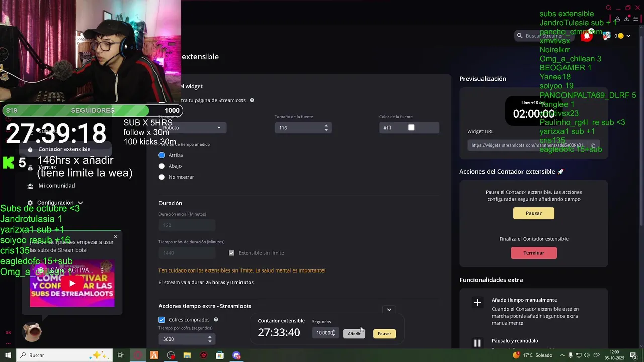Collapse Acciones tiempo extra Streamloots section
Screen dimensions: 644x362
[x=389, y=310]
